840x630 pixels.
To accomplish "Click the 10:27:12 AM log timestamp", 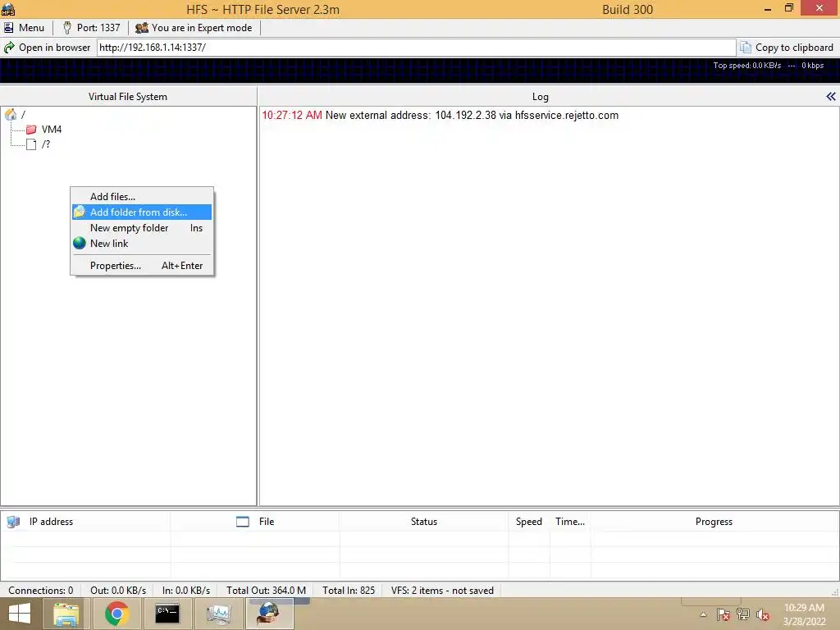I will [x=292, y=115].
